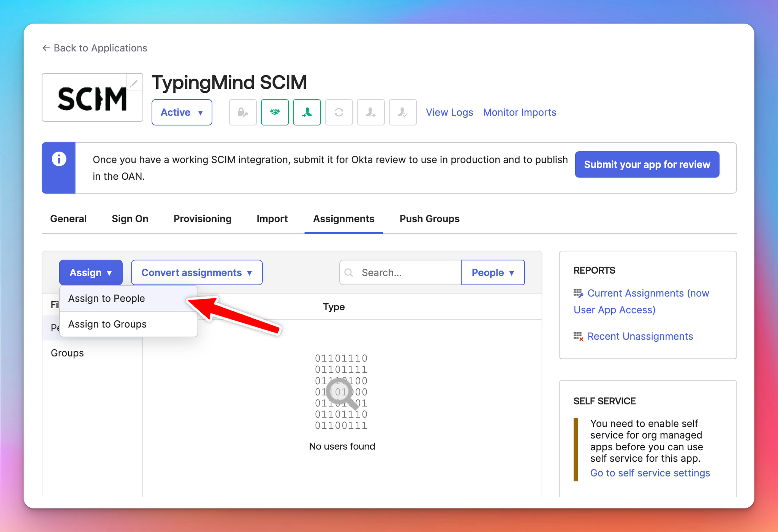Click the green provisioning user icon
The width and height of the screenshot is (778, 532).
coord(307,112)
